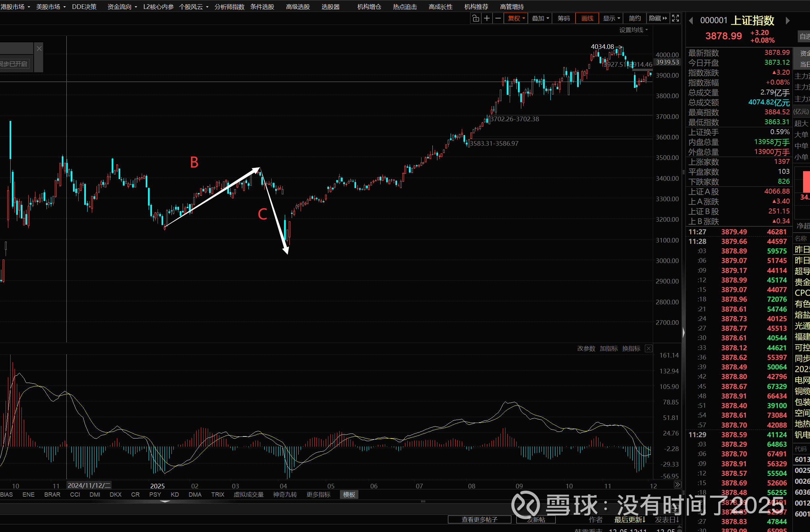Open 设置均线 moving average dropdown
Screen dimensions: 810x532
point(633,30)
